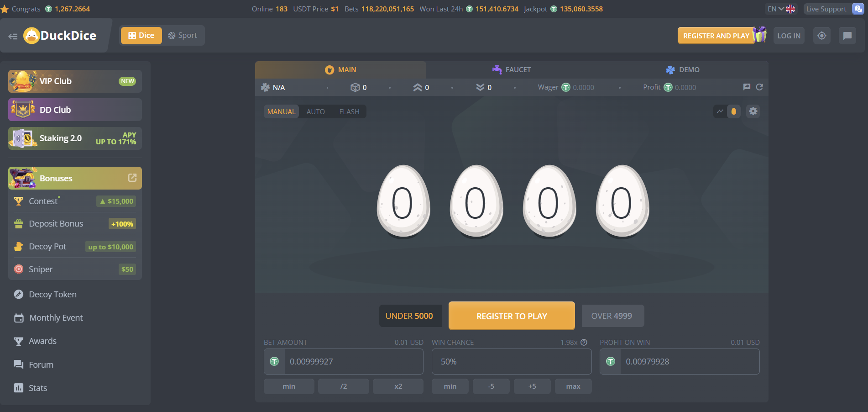Click the Bonuses external link icon
The image size is (868, 412).
132,178
